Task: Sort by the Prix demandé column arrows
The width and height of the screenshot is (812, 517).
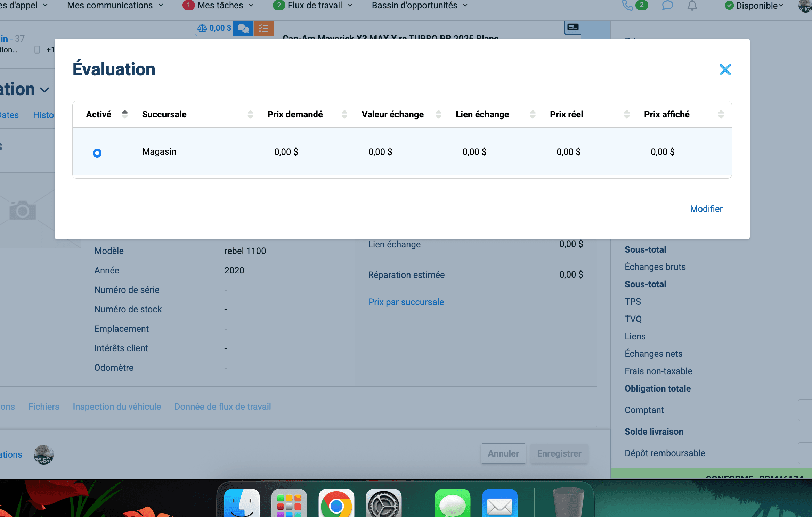Action: (344, 114)
